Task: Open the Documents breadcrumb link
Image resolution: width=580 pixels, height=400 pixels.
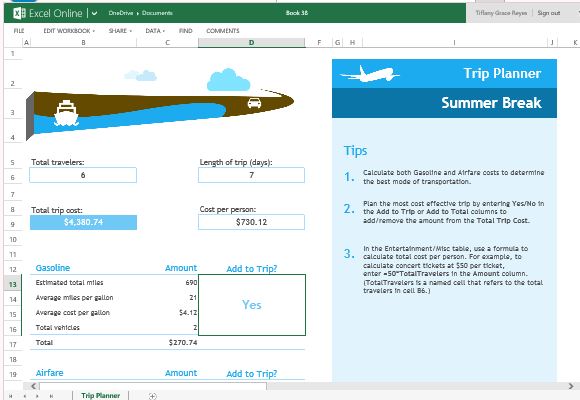Action: coord(157,13)
